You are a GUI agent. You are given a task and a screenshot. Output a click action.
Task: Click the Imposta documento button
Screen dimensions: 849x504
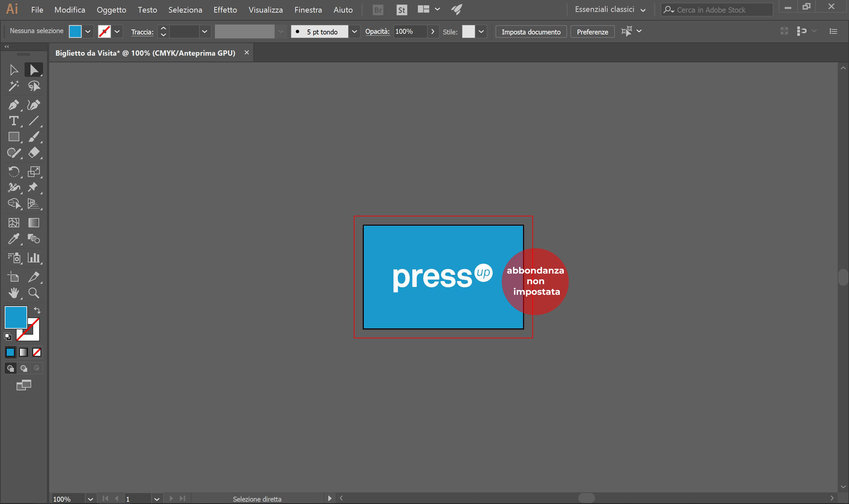[531, 31]
